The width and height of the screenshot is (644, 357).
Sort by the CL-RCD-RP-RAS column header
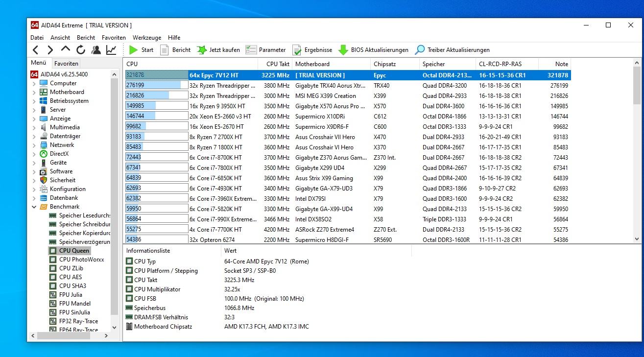click(507, 64)
